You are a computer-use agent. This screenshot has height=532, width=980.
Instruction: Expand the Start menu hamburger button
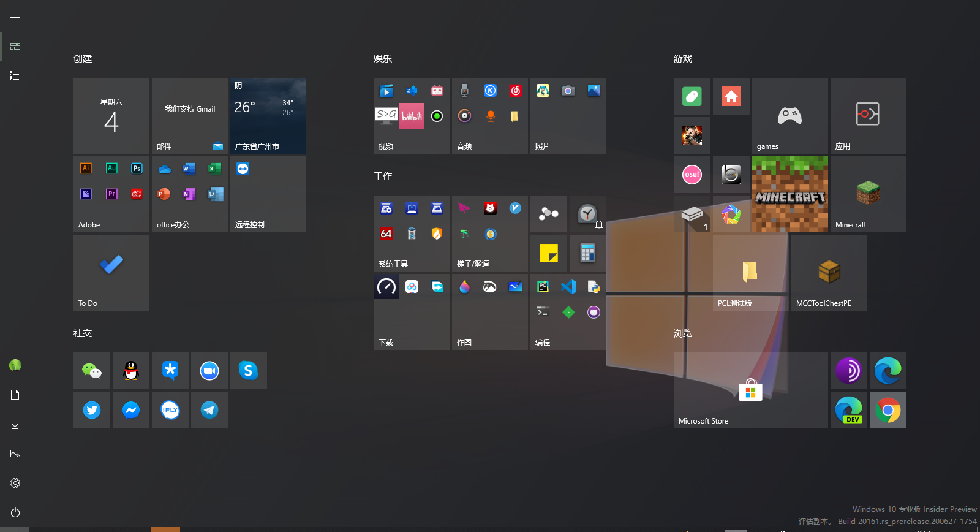(15, 17)
